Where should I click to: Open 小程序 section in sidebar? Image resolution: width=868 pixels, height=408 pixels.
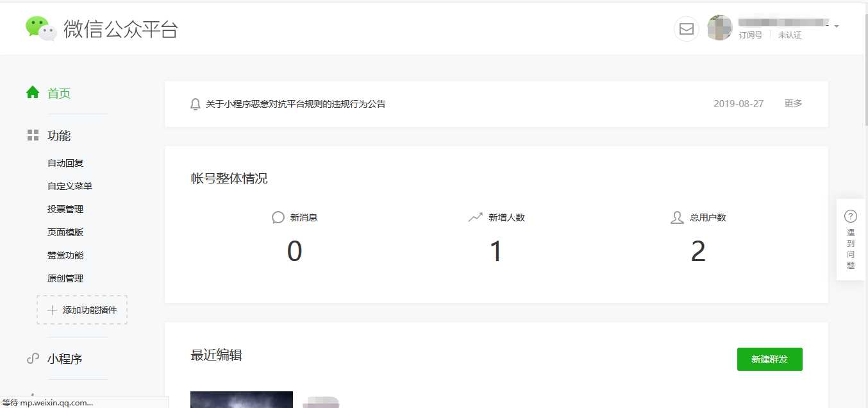tap(65, 359)
